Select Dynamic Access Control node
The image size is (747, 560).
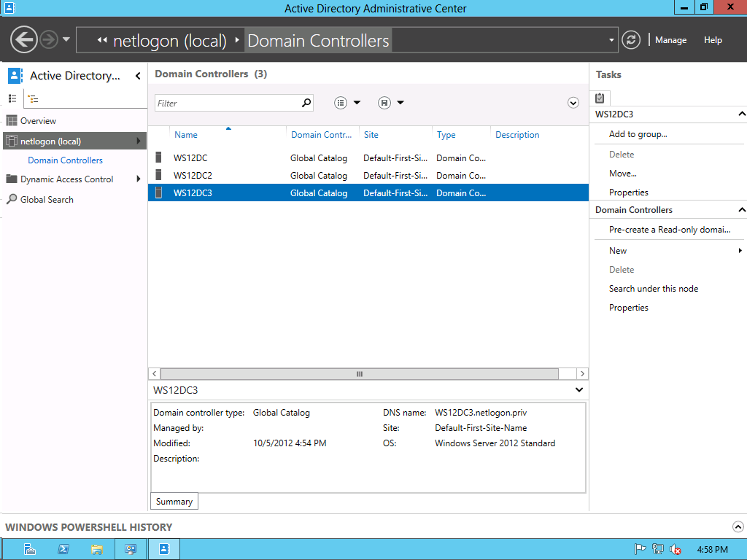tap(66, 179)
